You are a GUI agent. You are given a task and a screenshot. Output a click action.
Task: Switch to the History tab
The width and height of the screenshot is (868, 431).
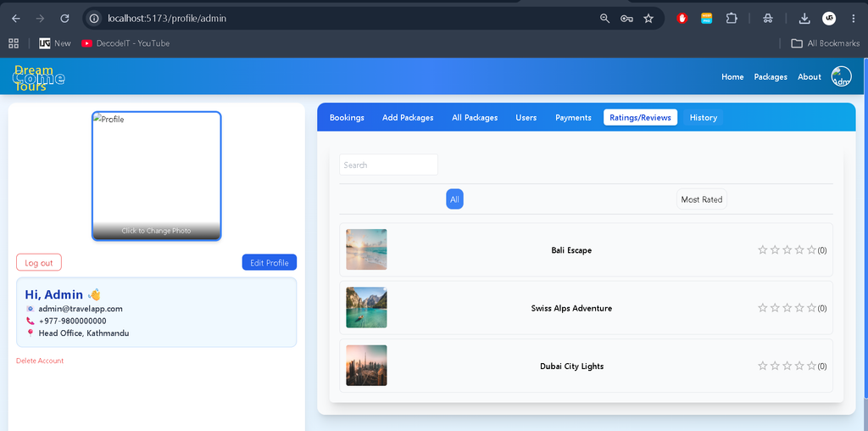click(x=703, y=117)
